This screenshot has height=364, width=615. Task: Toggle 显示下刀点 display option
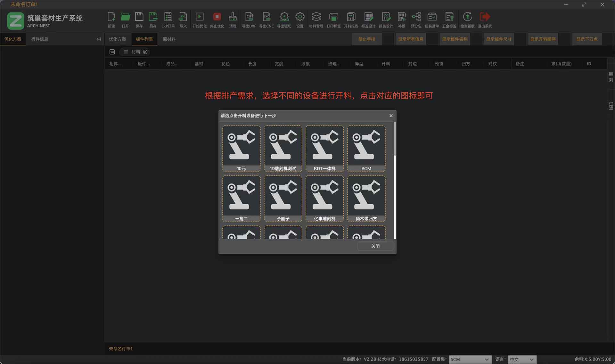click(x=587, y=39)
